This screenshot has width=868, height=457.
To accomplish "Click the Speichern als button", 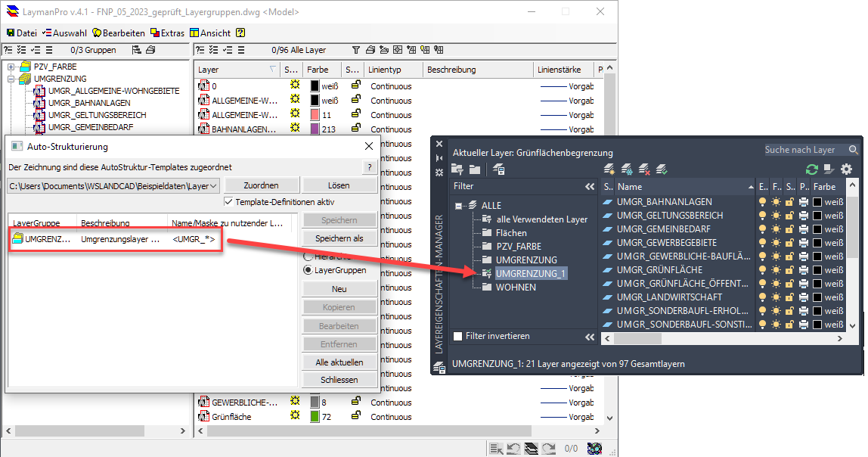I will (x=339, y=238).
